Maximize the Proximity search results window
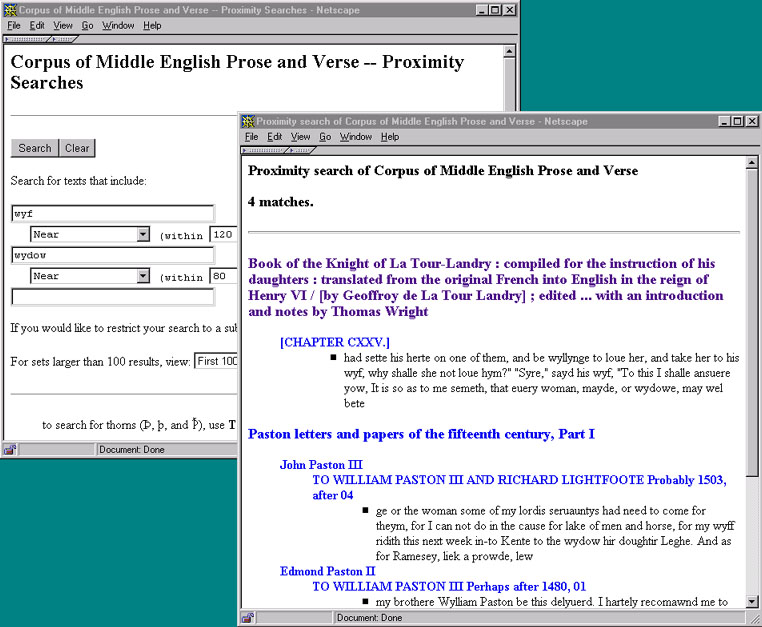The width and height of the screenshot is (762, 627). pos(737,122)
